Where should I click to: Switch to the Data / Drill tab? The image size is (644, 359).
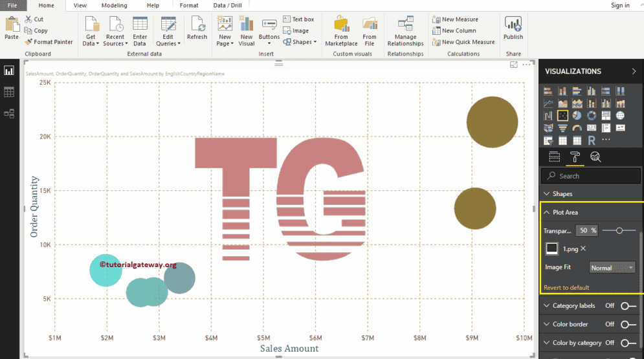coord(228,5)
